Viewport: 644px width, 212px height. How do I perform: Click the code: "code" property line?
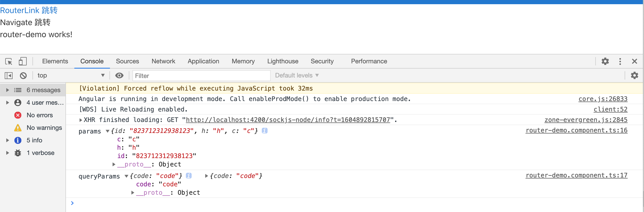click(x=158, y=184)
